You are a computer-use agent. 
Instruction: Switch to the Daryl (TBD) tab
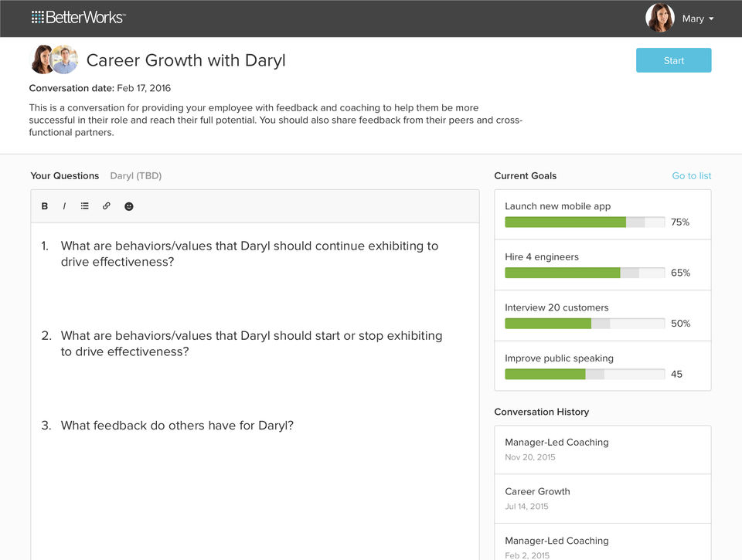click(136, 176)
